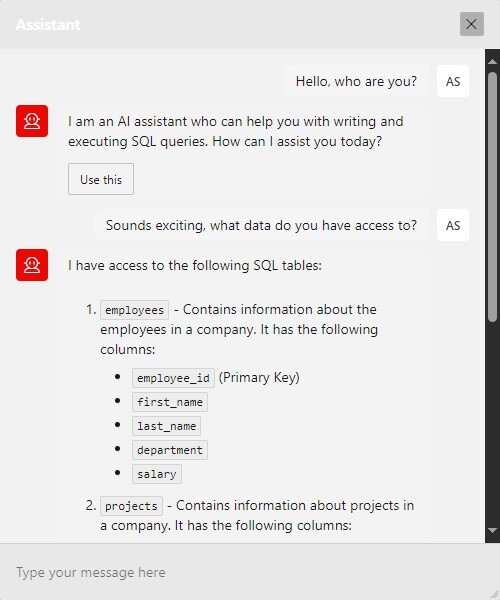Click the Assistant panel title
The height and width of the screenshot is (600, 500).
(48, 24)
